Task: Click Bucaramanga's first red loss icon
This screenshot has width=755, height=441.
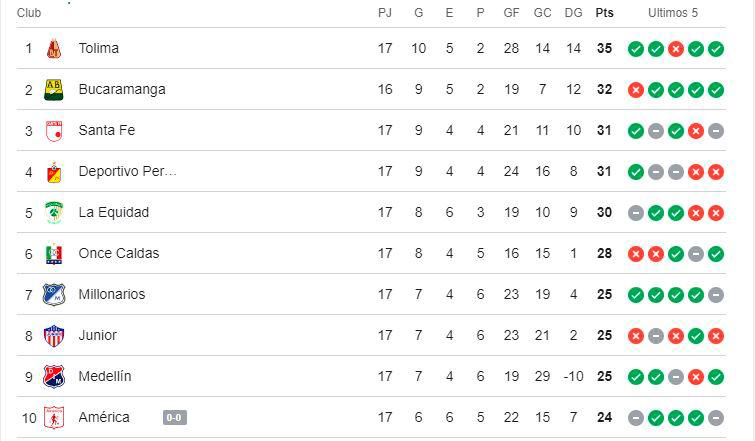Action: tap(635, 90)
